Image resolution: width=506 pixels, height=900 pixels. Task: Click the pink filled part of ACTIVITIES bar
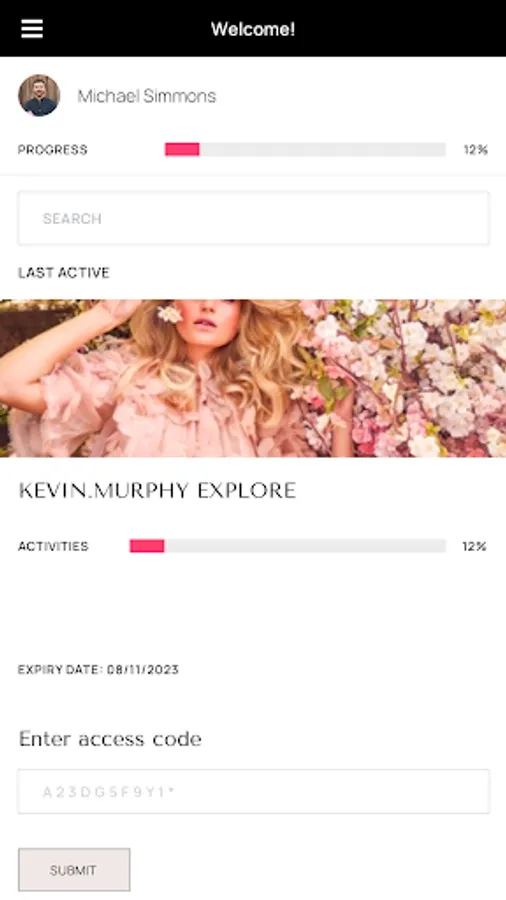pos(147,546)
